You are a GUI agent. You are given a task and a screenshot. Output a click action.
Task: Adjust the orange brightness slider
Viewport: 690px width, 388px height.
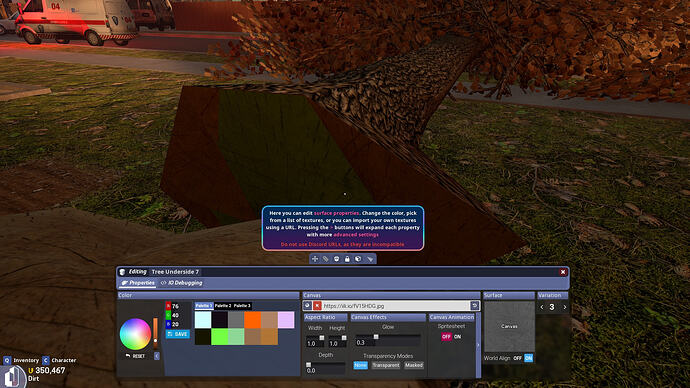click(155, 334)
